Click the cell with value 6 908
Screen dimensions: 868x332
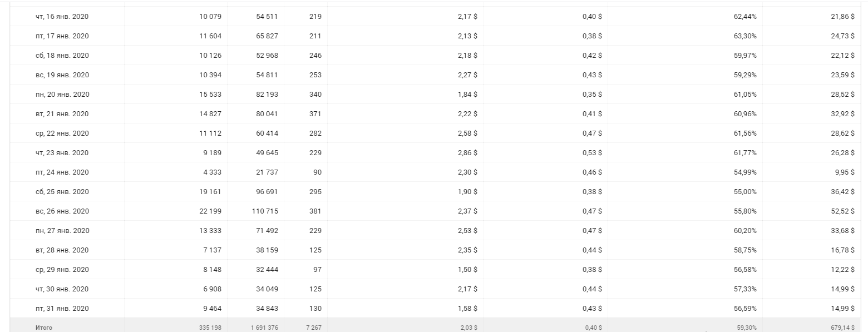210,289
